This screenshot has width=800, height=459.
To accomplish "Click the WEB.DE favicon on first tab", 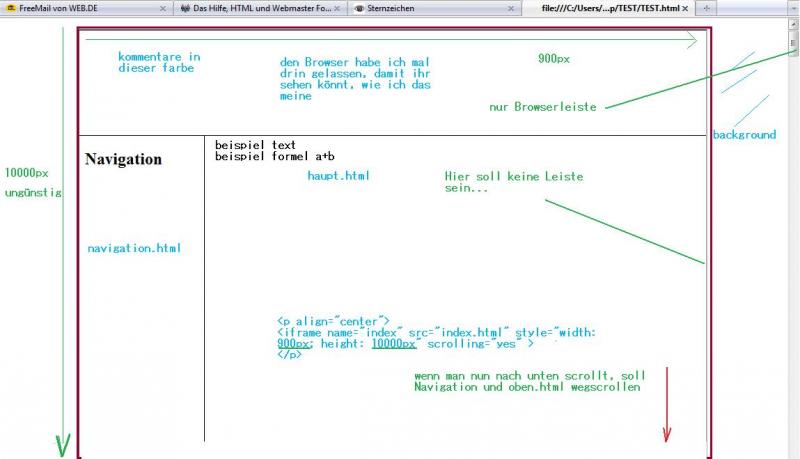I will pyautogui.click(x=10, y=7).
